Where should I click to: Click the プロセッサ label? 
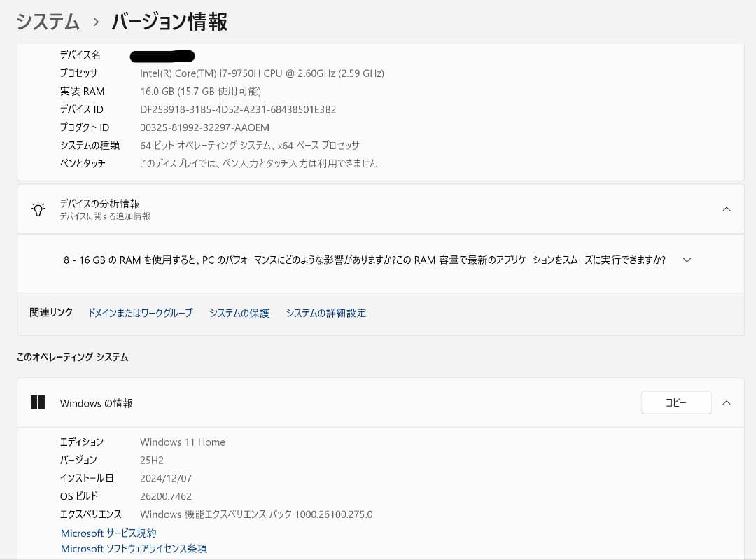tap(79, 73)
